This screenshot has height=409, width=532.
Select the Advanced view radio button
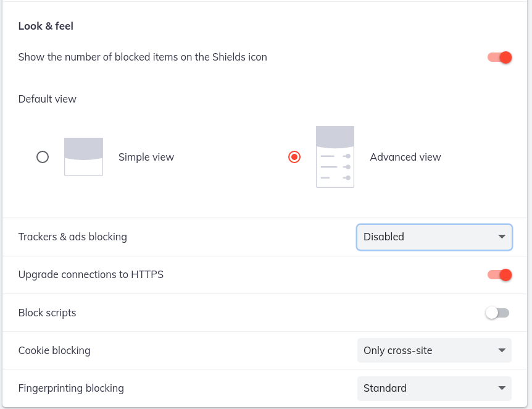(294, 157)
